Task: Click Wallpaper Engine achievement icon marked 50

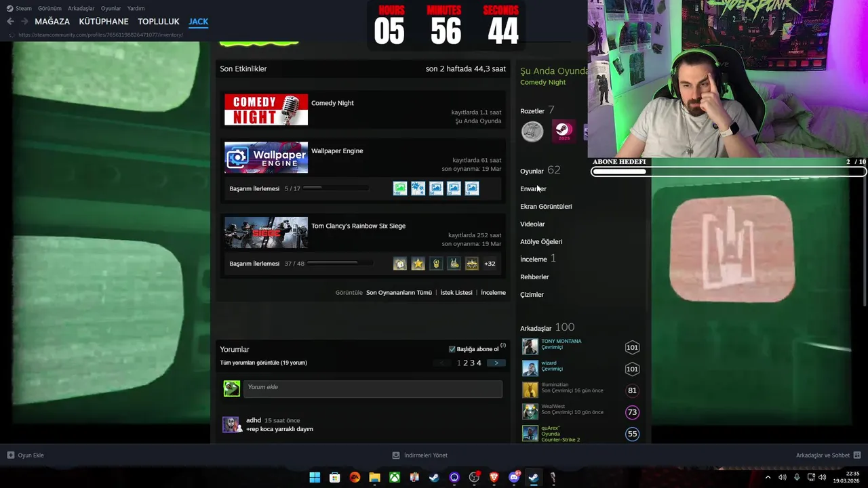Action: point(436,188)
